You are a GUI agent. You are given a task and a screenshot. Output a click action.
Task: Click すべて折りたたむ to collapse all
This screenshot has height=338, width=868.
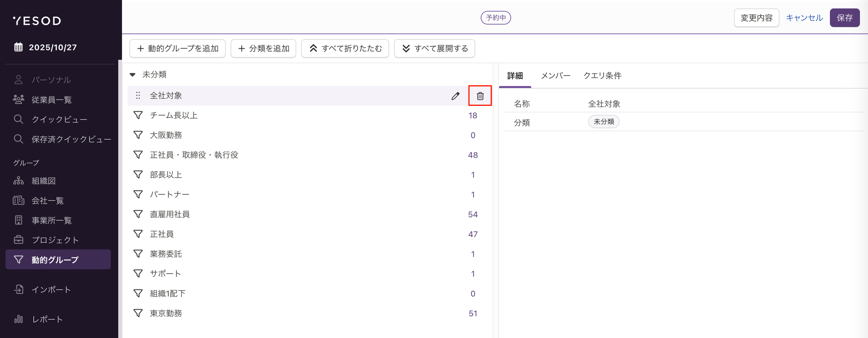coord(345,49)
